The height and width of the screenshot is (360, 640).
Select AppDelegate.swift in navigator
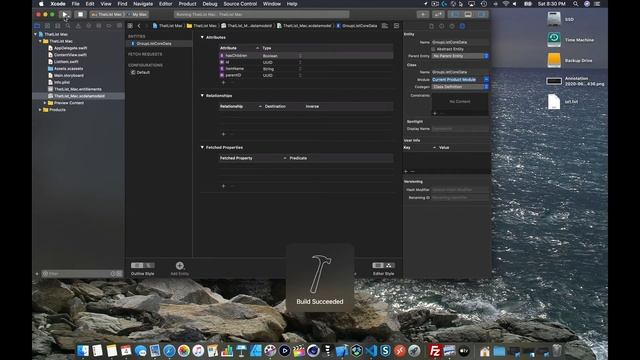[x=71, y=48]
